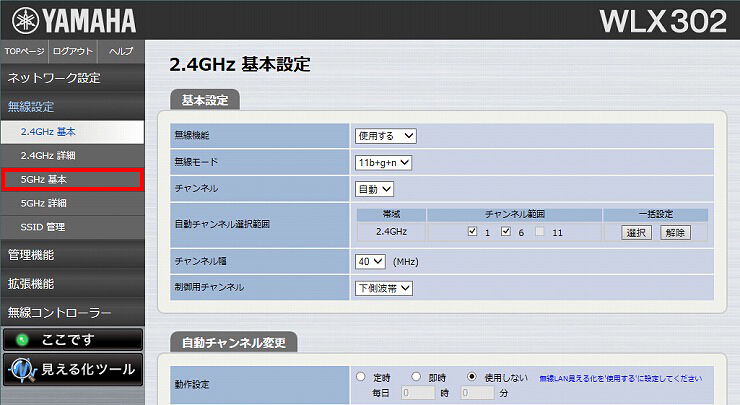Viewport: 740px width, 405px height.
Task: Click the 時 hour input field
Action: tap(418, 393)
